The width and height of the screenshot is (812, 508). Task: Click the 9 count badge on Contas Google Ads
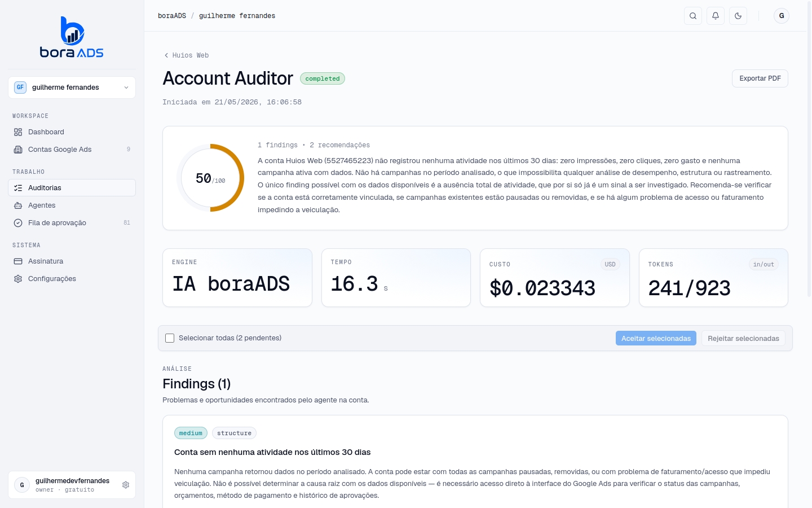pyautogui.click(x=129, y=150)
